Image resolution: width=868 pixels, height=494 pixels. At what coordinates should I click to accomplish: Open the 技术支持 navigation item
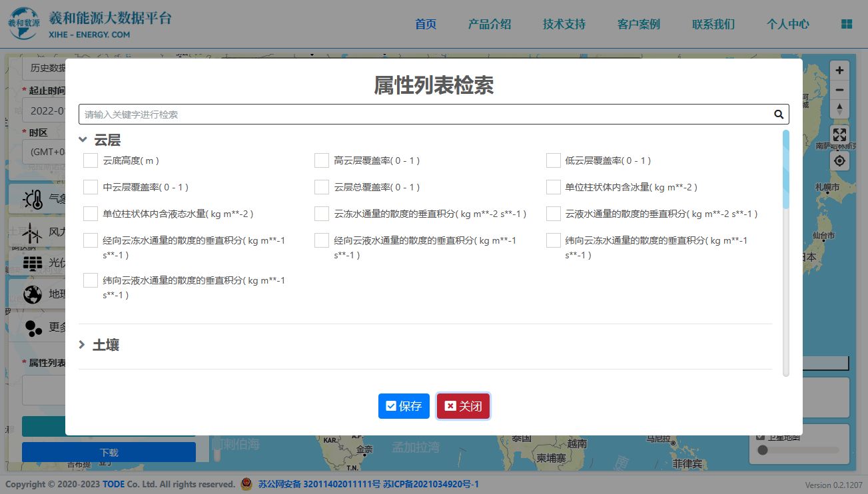(x=564, y=24)
